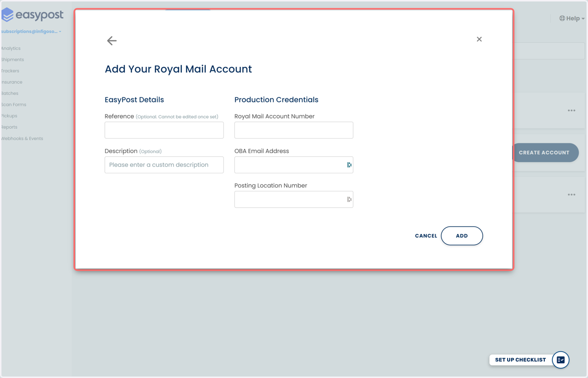Open Analytics in the sidebar
This screenshot has width=588, height=378.
pyautogui.click(x=11, y=48)
